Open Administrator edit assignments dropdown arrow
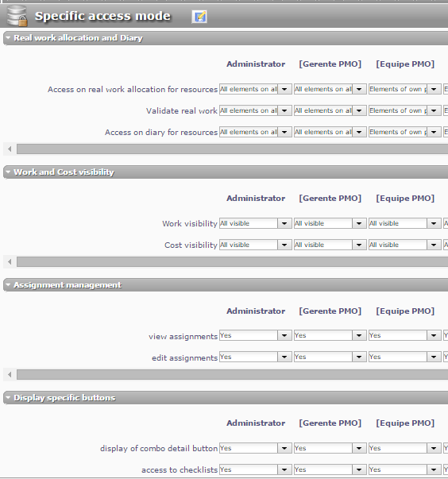The image size is (448, 479). point(284,357)
